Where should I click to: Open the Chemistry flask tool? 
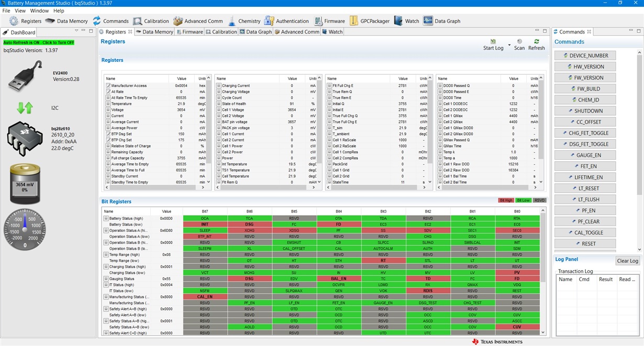244,21
